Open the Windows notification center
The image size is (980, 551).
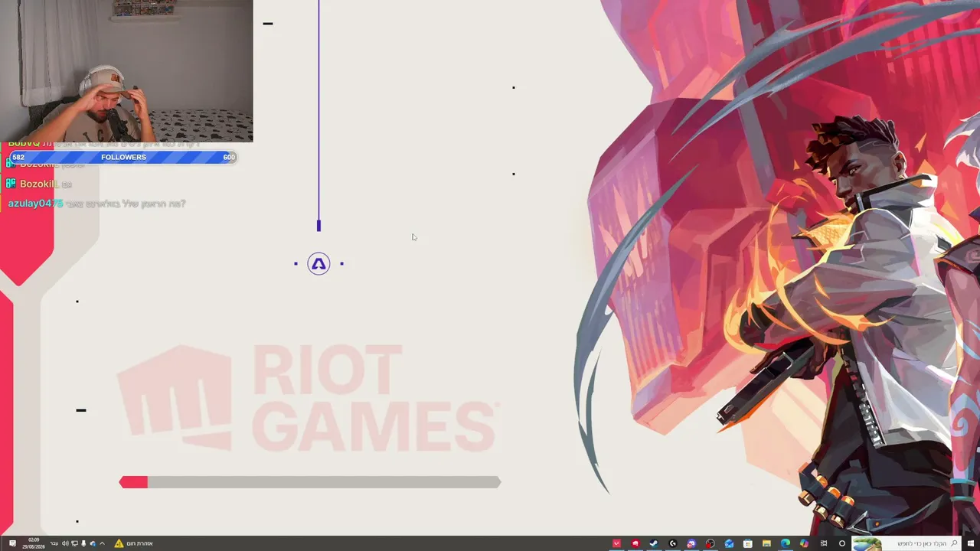pyautogui.click(x=12, y=543)
